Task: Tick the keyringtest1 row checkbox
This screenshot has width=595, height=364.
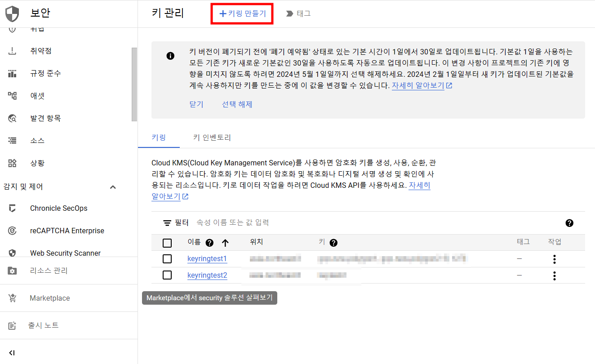Action: [167, 259]
